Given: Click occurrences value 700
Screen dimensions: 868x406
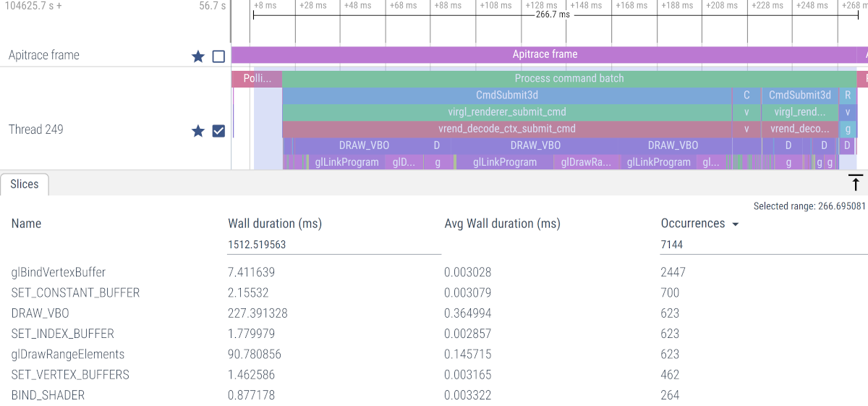Looking at the screenshot, I should tap(671, 293).
